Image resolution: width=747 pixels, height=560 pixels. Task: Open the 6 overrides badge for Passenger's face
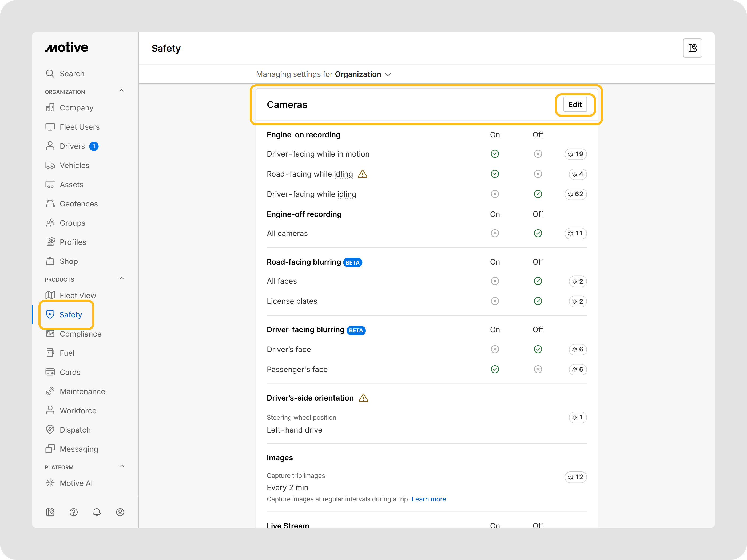578,369
